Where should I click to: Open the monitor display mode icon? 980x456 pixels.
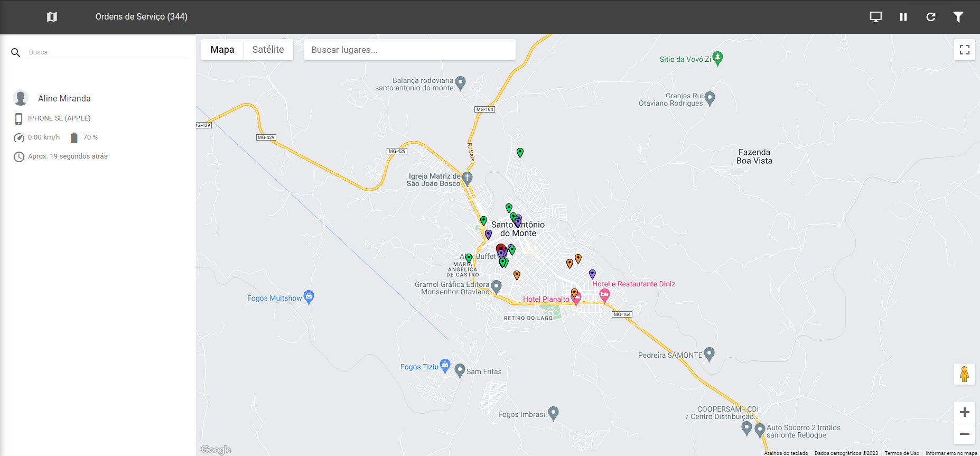[x=876, y=17]
